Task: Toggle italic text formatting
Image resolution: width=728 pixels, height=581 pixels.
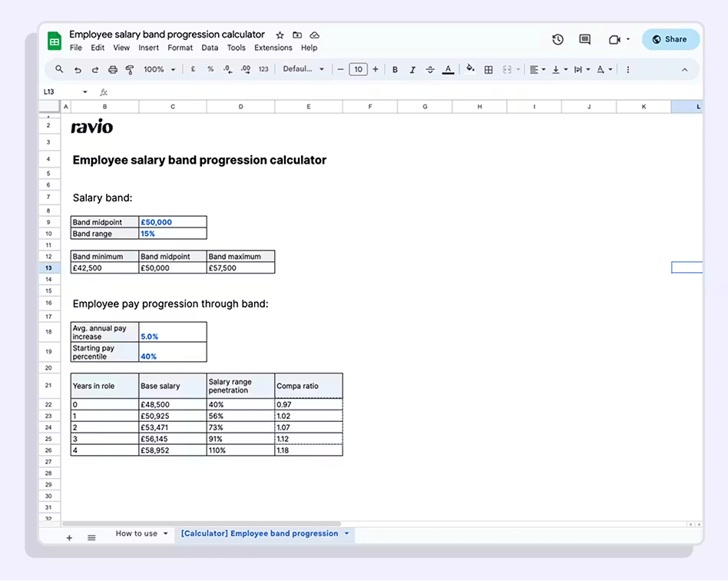Action: pos(412,69)
